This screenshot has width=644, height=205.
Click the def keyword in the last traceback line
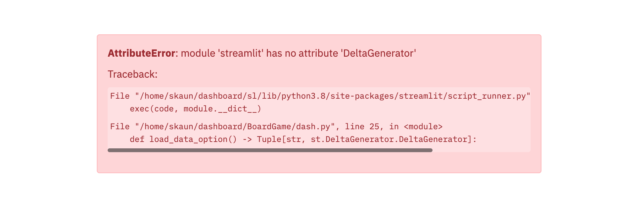pos(137,139)
